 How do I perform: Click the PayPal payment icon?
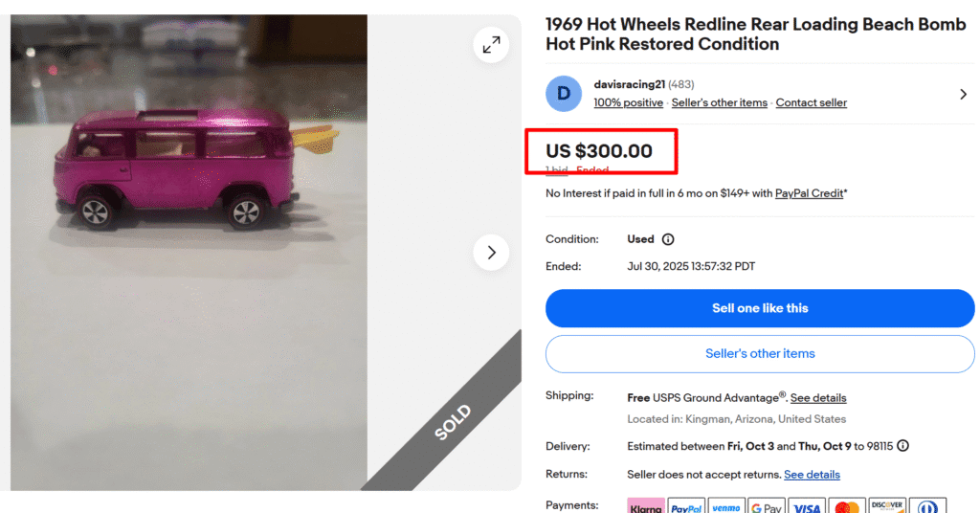[x=686, y=506]
